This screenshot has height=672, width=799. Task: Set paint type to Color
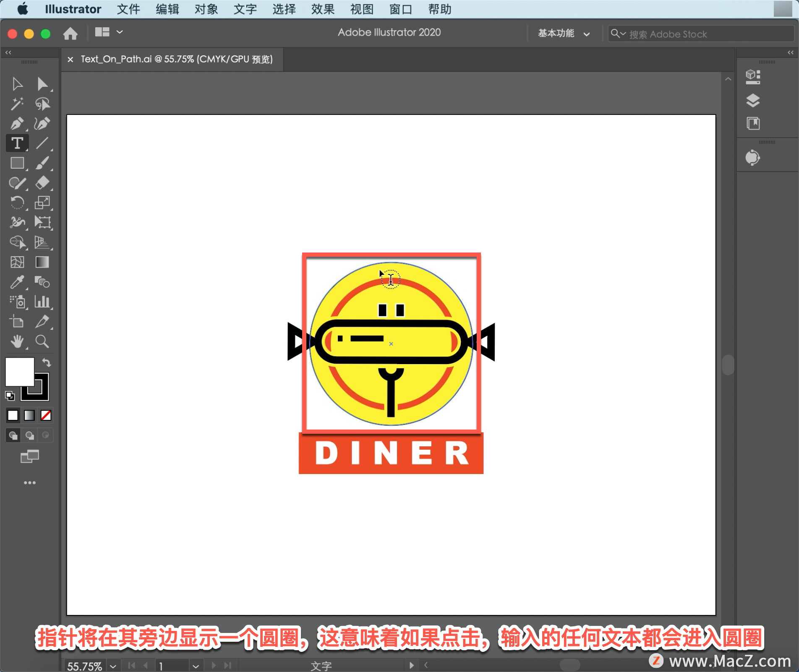(13, 415)
